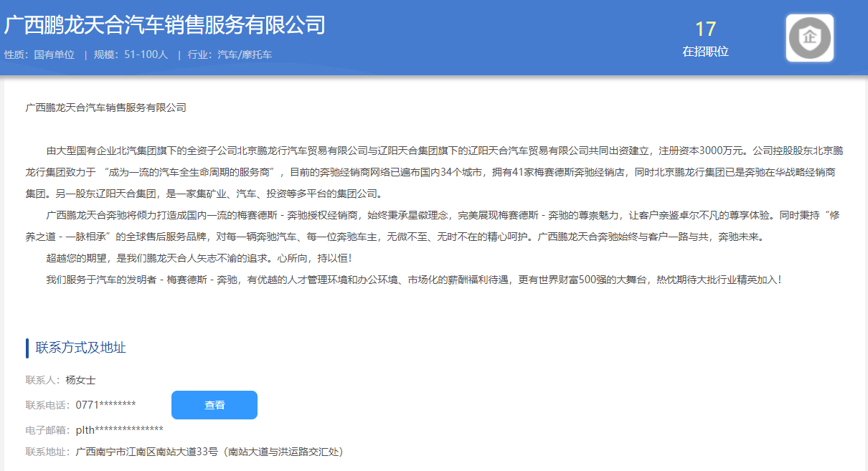Viewport: 868px width, 471px height.
Task: Click the paragraph starting 我们服务于汽车的发明者
Action: [x=414, y=279]
